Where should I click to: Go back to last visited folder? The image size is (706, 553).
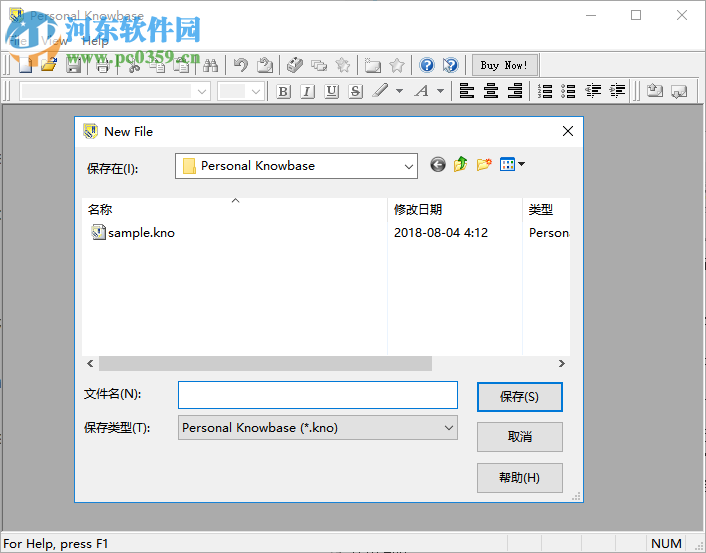tap(438, 165)
